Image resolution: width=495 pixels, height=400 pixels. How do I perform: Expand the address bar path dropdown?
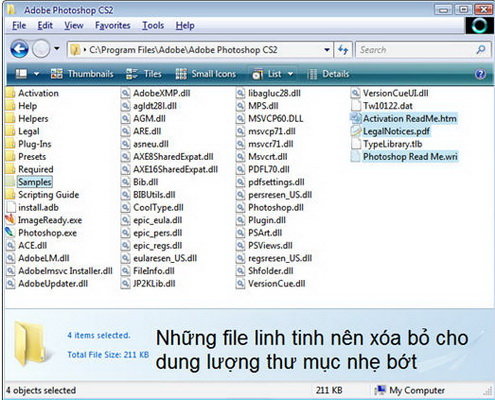pos(327,50)
